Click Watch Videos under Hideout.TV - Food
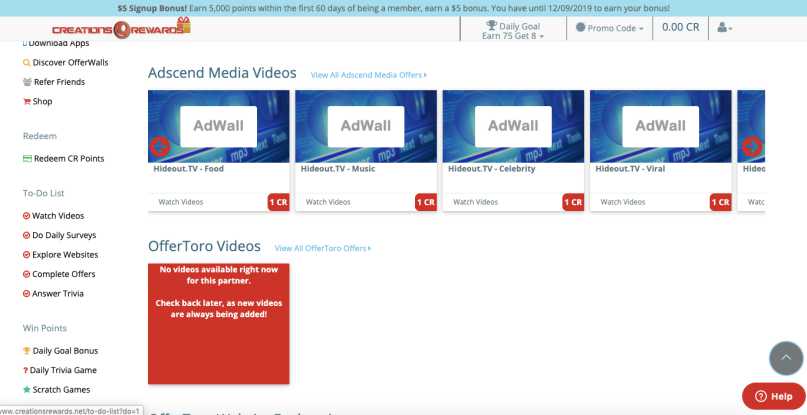The image size is (807, 415). 181,202
